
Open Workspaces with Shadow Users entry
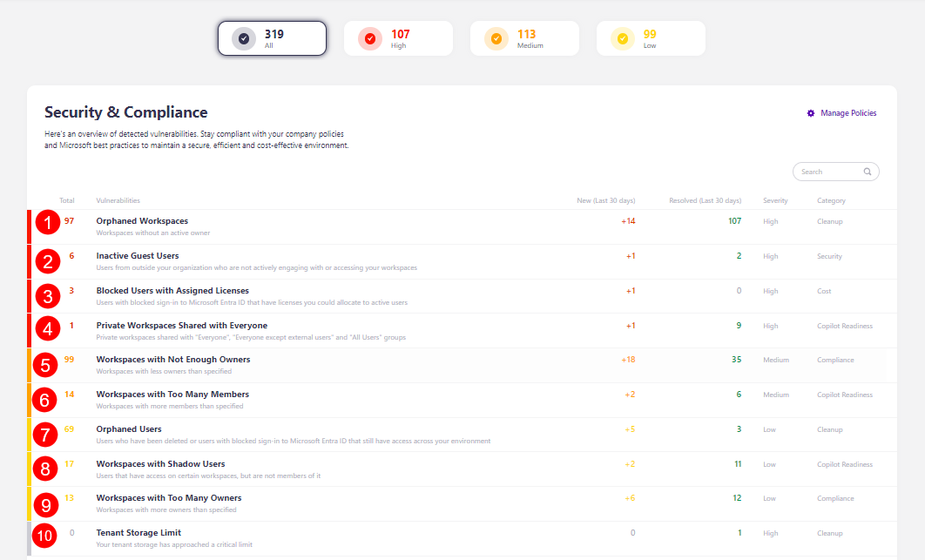[160, 464]
